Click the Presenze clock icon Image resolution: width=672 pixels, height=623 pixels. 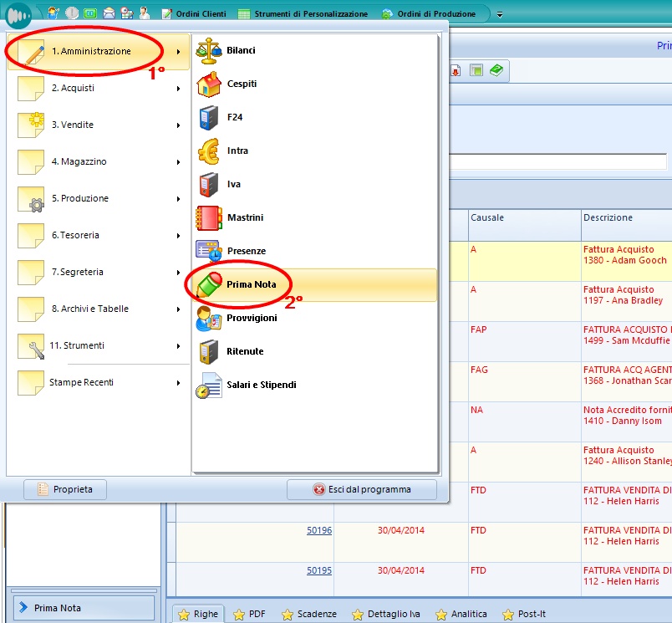tap(208, 251)
